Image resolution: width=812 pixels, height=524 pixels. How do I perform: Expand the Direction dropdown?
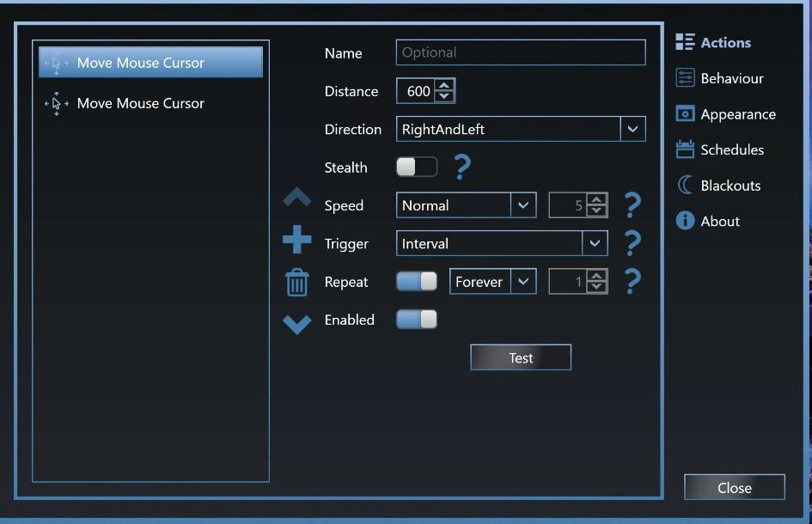(x=632, y=129)
